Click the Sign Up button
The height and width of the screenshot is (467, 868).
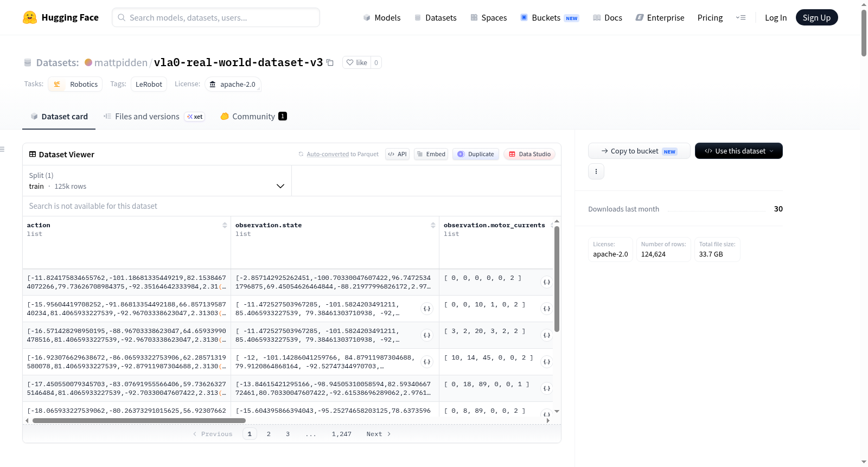tap(816, 17)
